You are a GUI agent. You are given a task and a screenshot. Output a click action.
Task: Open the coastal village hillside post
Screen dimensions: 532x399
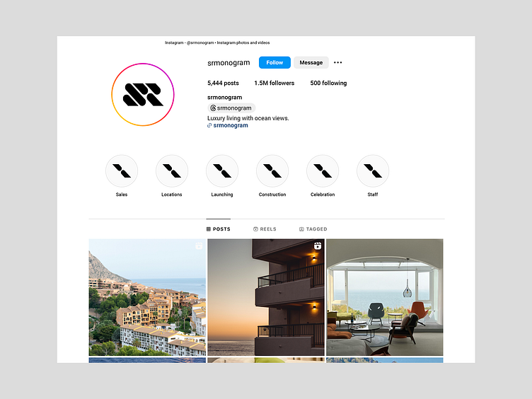(147, 297)
